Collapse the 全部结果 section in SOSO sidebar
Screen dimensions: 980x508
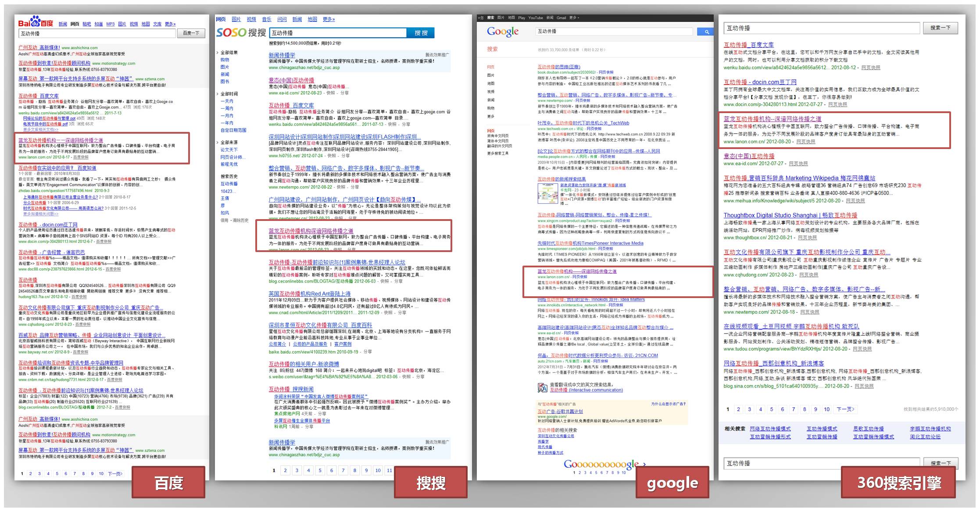pos(218,53)
